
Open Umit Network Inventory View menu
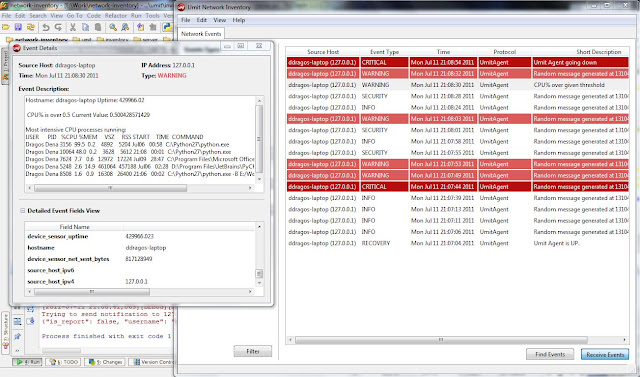(220, 20)
